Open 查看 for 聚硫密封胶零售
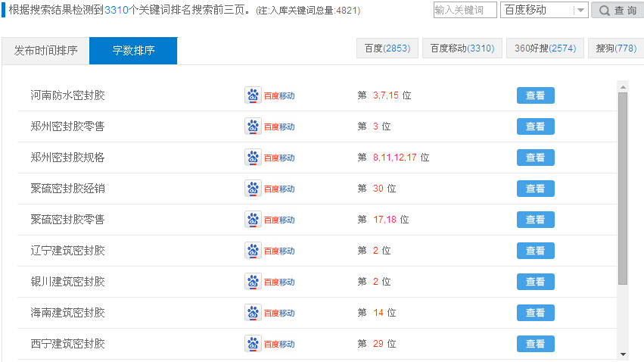 536,220
